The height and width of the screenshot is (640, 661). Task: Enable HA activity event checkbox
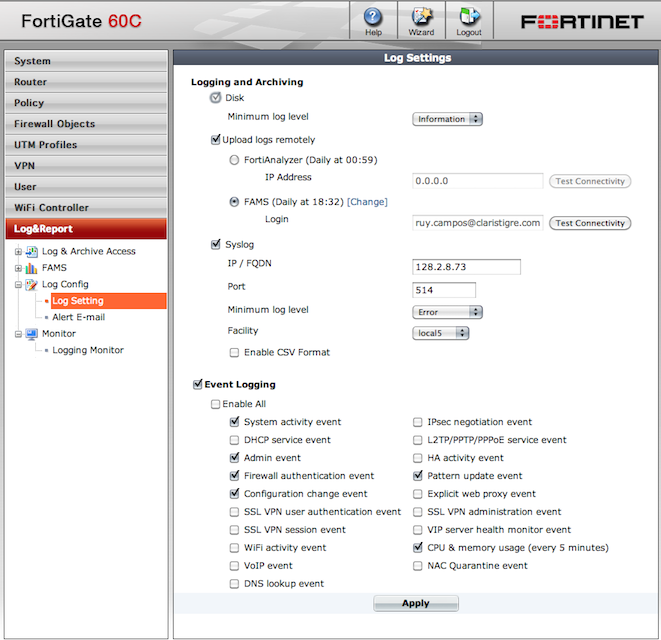coord(417,458)
